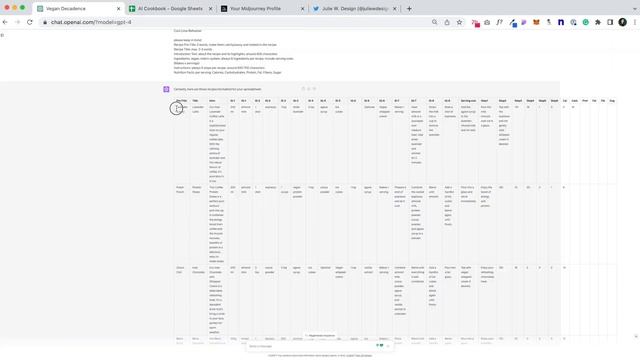640x360 pixels.
Task: Open the AI Cookbook Google Sheets tab
Action: pos(171,9)
